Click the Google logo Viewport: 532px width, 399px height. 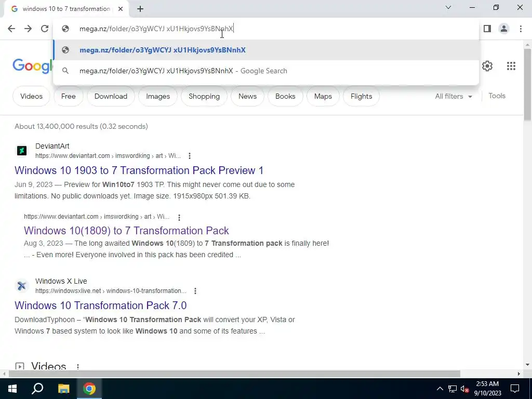(33, 66)
